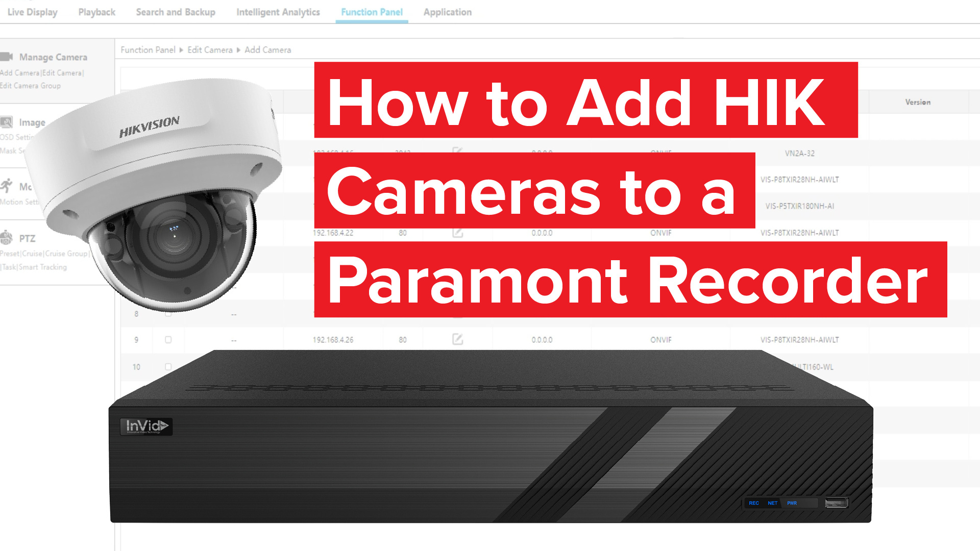This screenshot has width=980, height=551.
Task: Switch to the Playback tab
Action: pos(96,12)
